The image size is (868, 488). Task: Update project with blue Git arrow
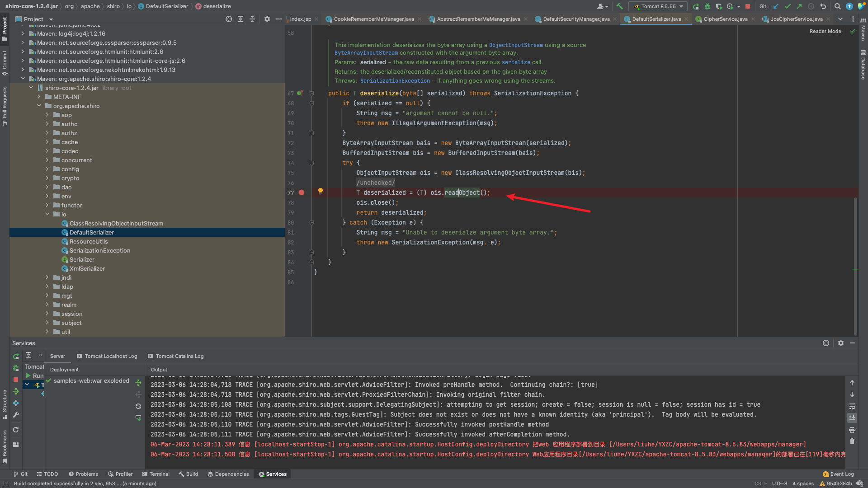(776, 6)
